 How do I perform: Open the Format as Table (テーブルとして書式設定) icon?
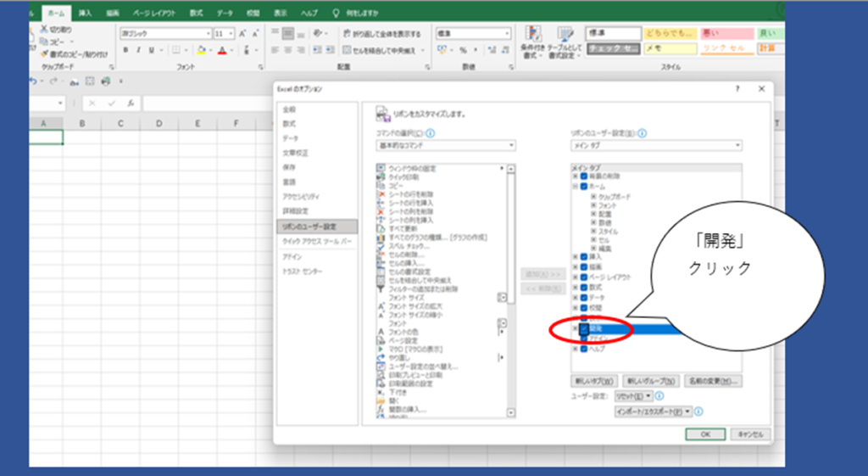pos(565,34)
